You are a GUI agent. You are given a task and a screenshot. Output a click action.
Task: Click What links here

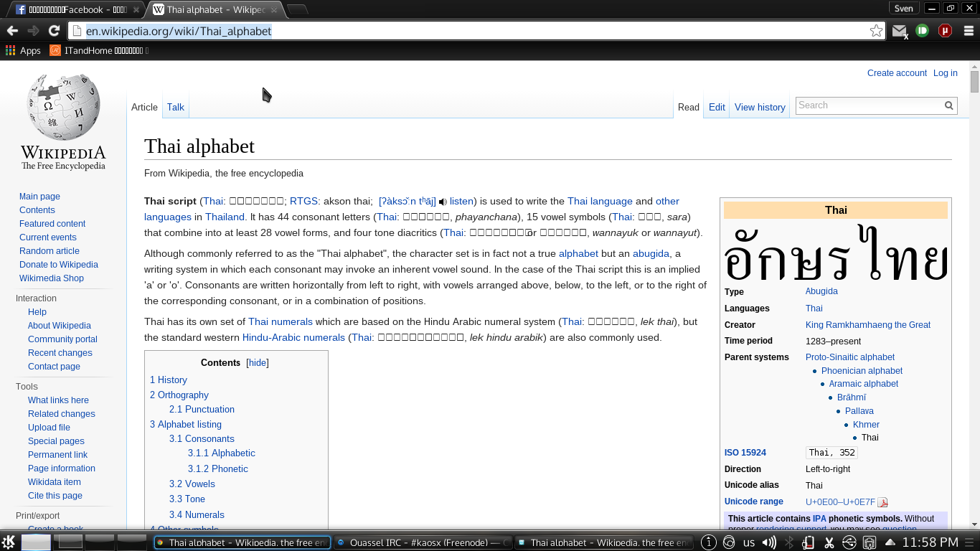[x=58, y=400]
